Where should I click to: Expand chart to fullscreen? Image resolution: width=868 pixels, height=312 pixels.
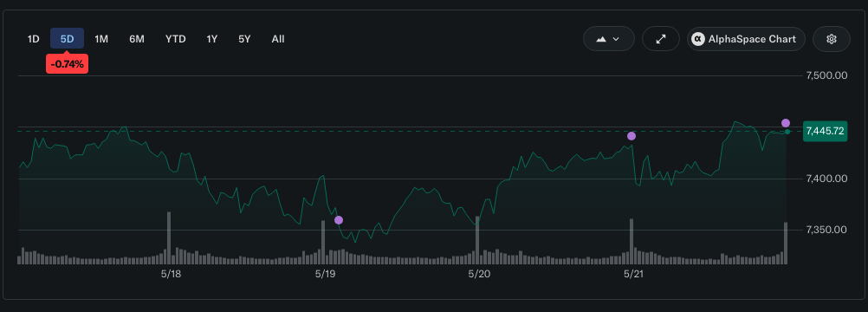pyautogui.click(x=660, y=39)
